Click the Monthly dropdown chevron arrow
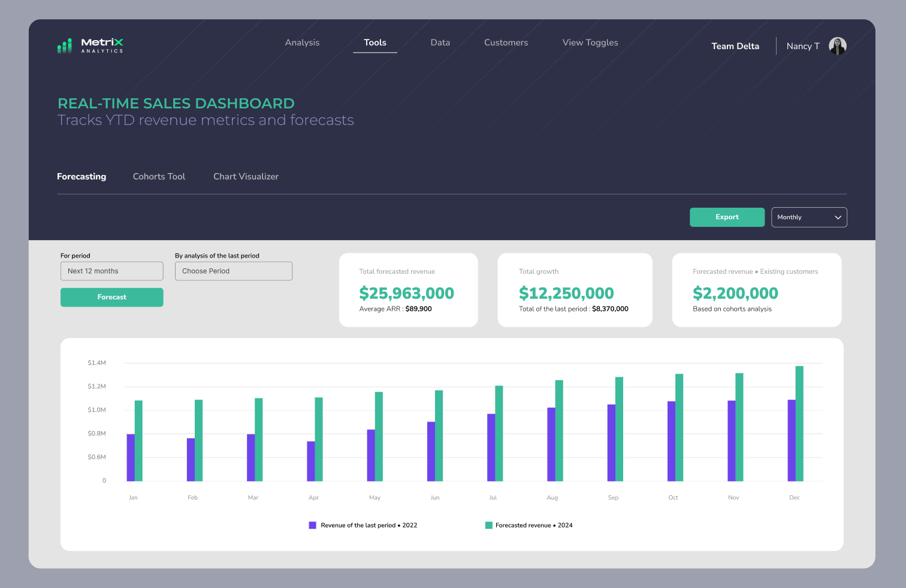This screenshot has height=588, width=906. 838,217
